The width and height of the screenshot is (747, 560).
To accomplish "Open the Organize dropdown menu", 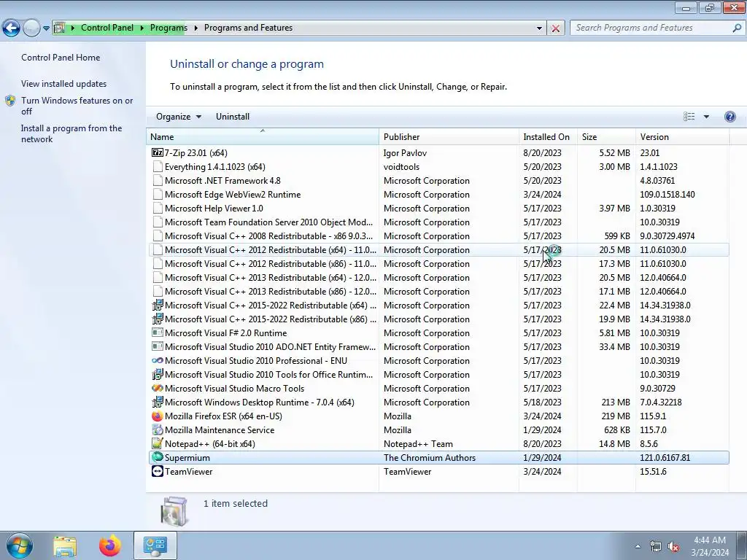I will click(x=179, y=117).
